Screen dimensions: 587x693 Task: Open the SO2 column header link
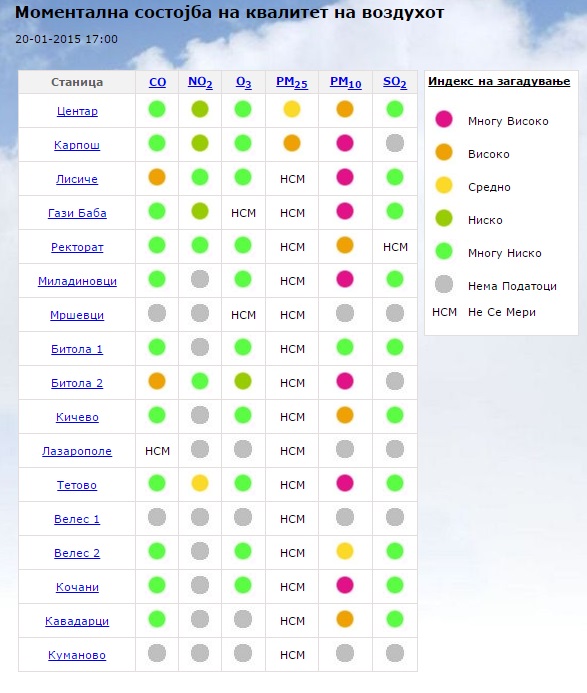coord(395,83)
